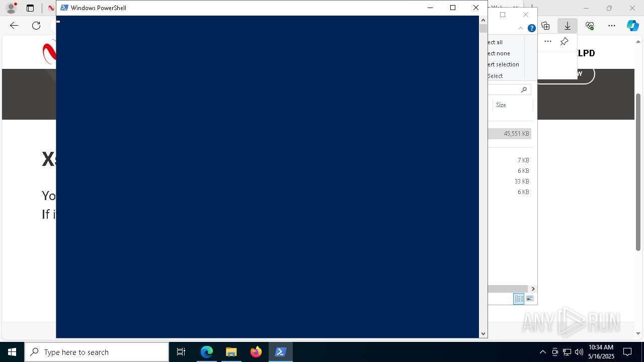Screen dimensions: 644x362
Task: Open network status tray icon
Action: 567,352
